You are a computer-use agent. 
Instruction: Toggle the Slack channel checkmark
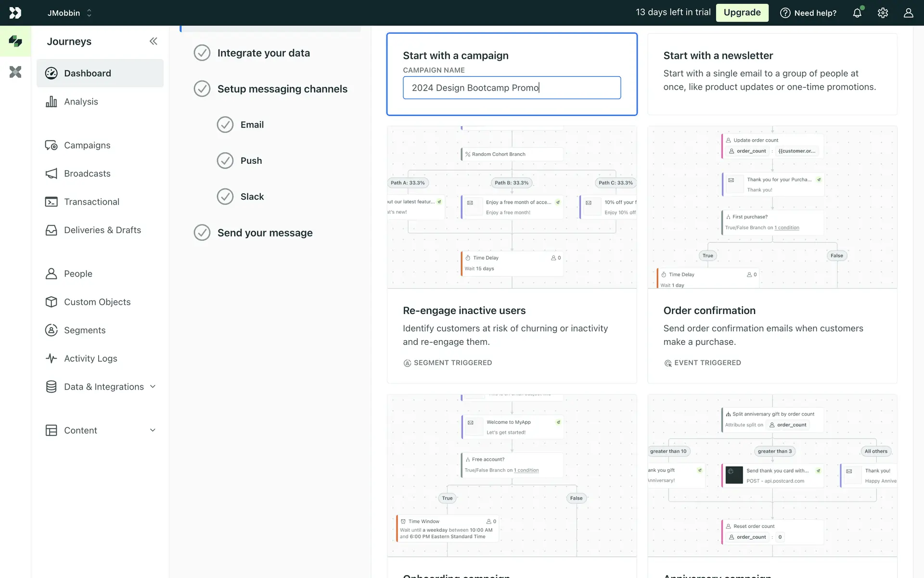(225, 197)
